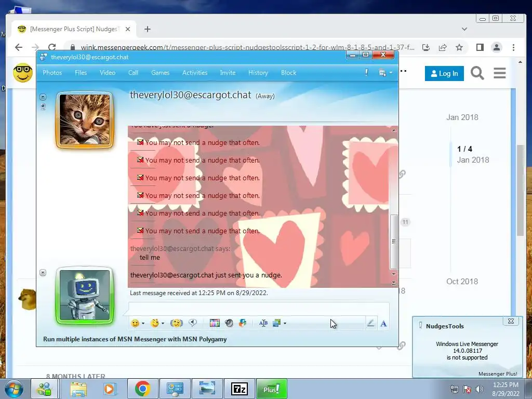Open a new Chrome tab
Image resolution: width=532 pixels, height=399 pixels.
coord(147,29)
